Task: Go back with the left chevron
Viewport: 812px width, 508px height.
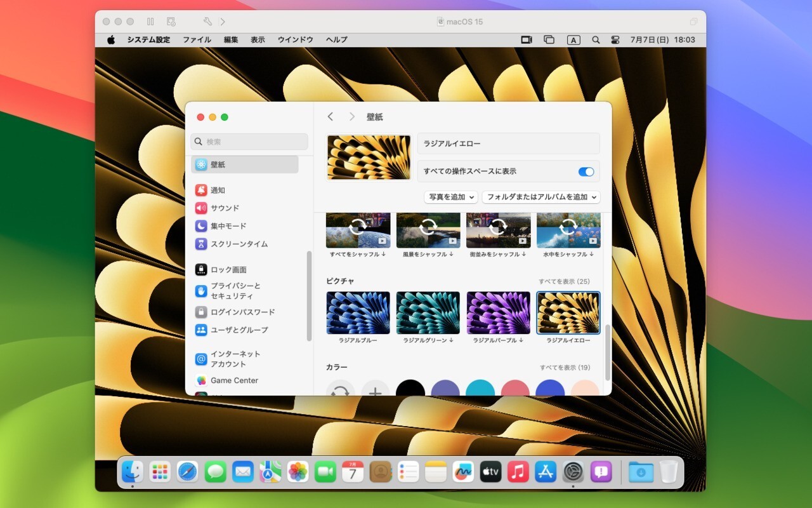Action: pos(330,117)
